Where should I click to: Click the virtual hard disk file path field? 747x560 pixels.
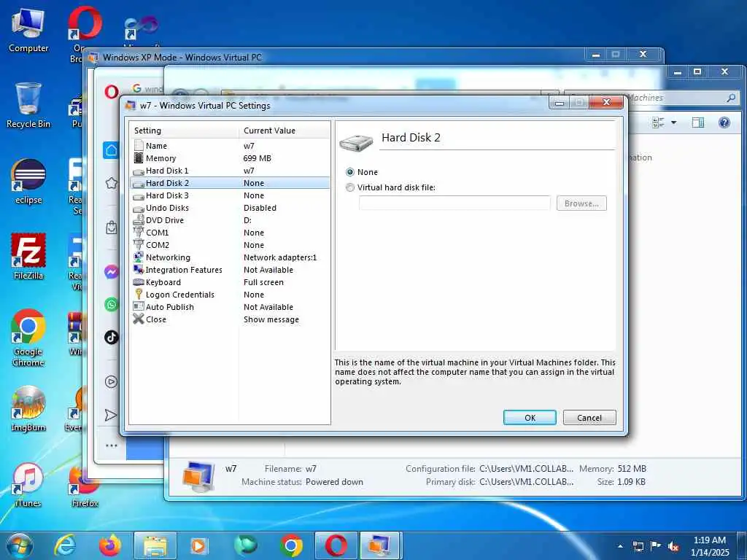tap(454, 203)
